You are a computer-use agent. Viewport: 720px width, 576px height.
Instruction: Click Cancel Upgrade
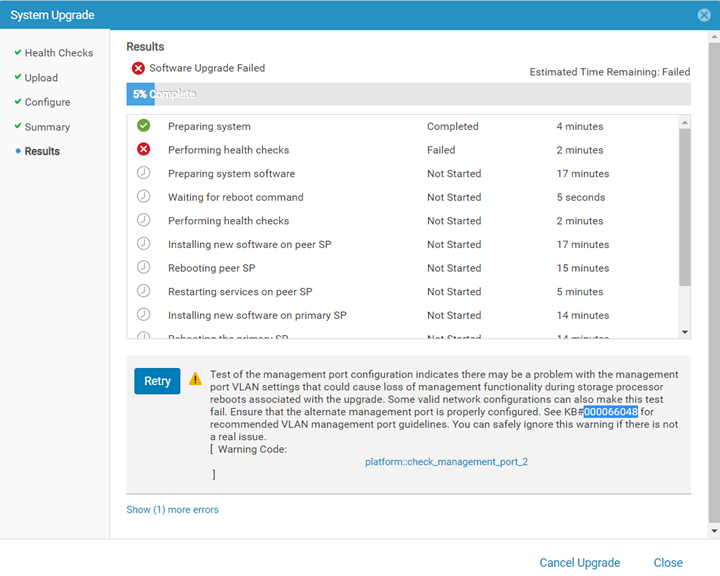click(x=580, y=563)
